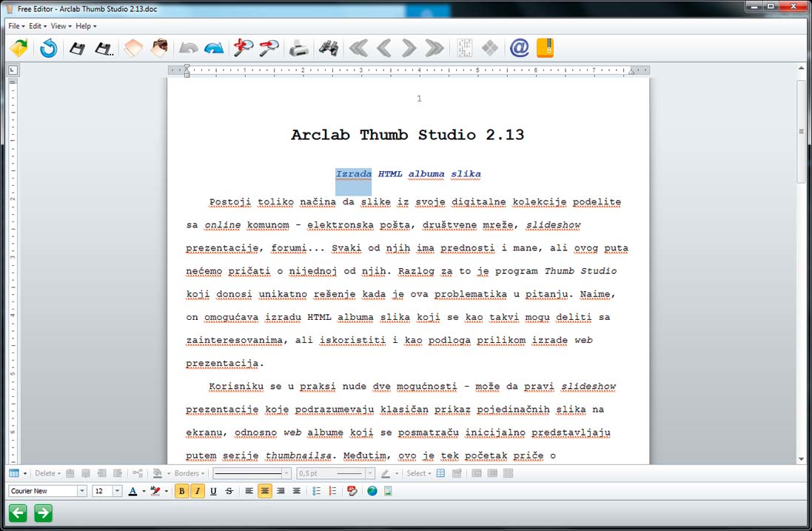Align text right
The width and height of the screenshot is (812, 531).
click(281, 490)
